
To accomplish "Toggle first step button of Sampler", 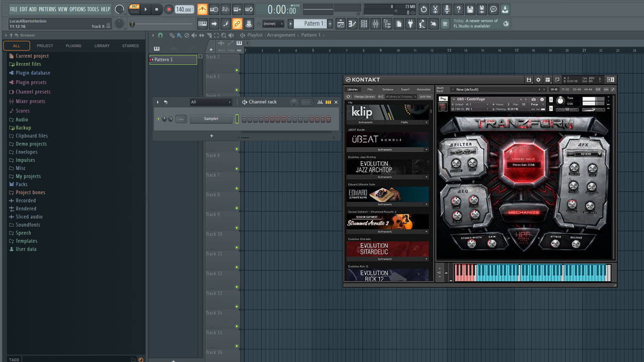I will [x=244, y=119].
